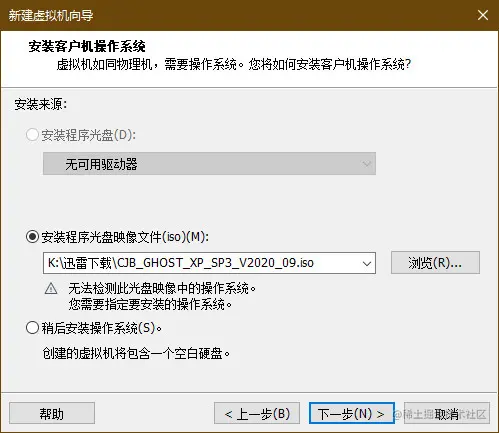Click the 创建的虚拟机将包含一个空白硬盘 description
The height and width of the screenshot is (433, 499).
click(136, 353)
